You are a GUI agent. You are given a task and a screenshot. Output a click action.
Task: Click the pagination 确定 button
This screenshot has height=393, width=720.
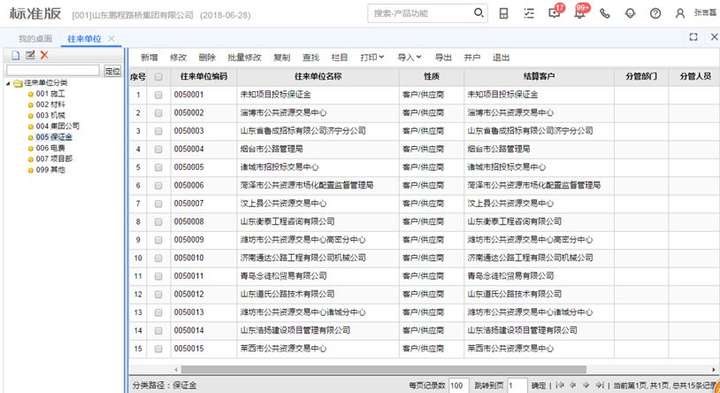pos(539,385)
